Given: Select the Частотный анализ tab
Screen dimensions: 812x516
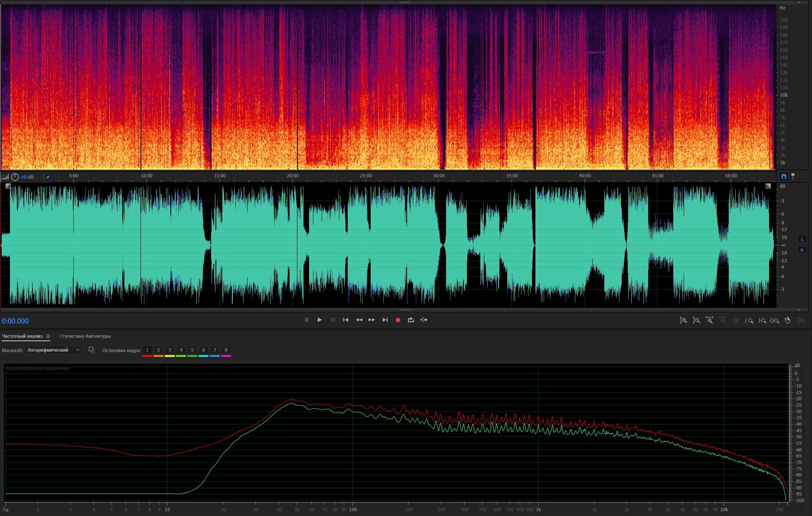Looking at the screenshot, I should click(22, 336).
